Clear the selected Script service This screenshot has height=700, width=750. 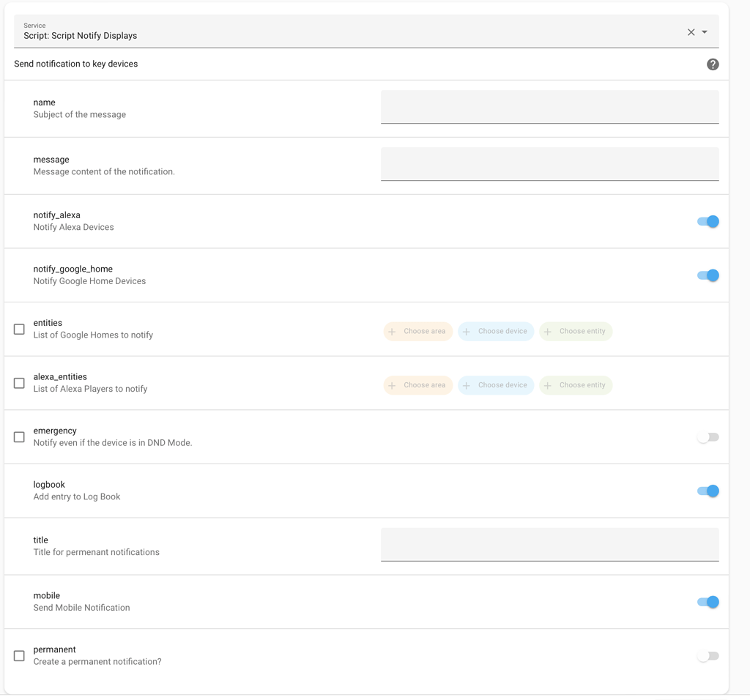click(x=689, y=31)
